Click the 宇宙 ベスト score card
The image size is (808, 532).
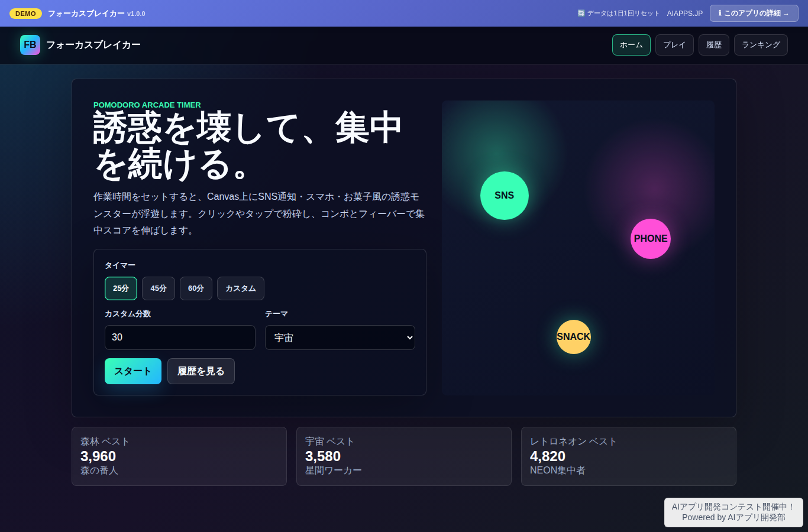point(404,456)
